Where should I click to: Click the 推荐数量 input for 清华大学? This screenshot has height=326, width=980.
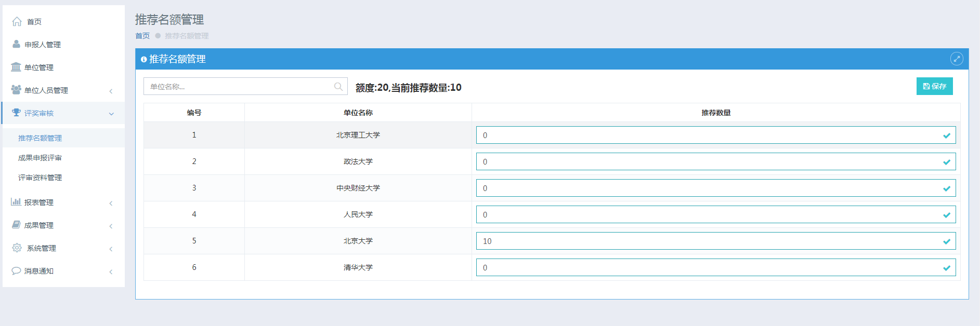pyautogui.click(x=716, y=267)
